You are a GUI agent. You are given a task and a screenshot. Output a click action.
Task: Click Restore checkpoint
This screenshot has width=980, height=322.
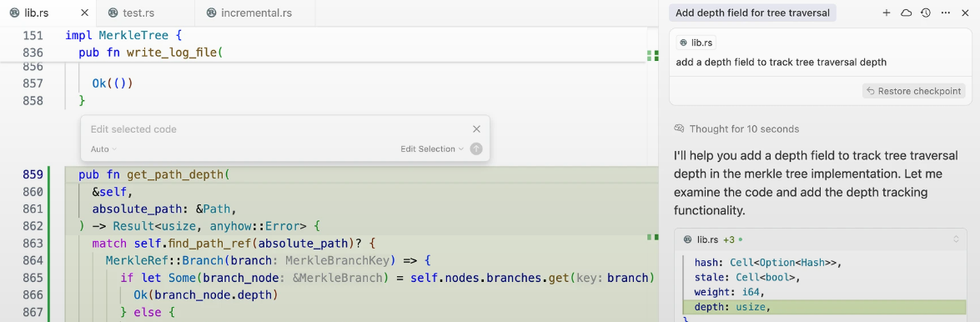[x=914, y=91]
